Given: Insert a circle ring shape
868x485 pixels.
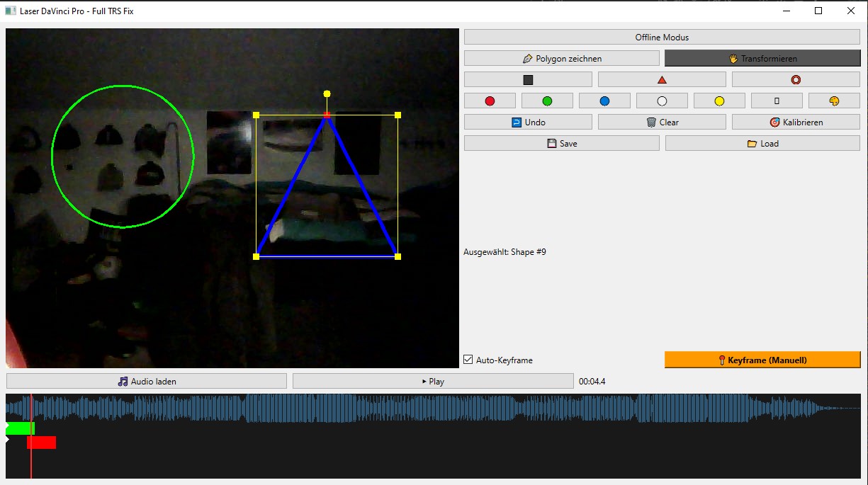Looking at the screenshot, I should [796, 80].
